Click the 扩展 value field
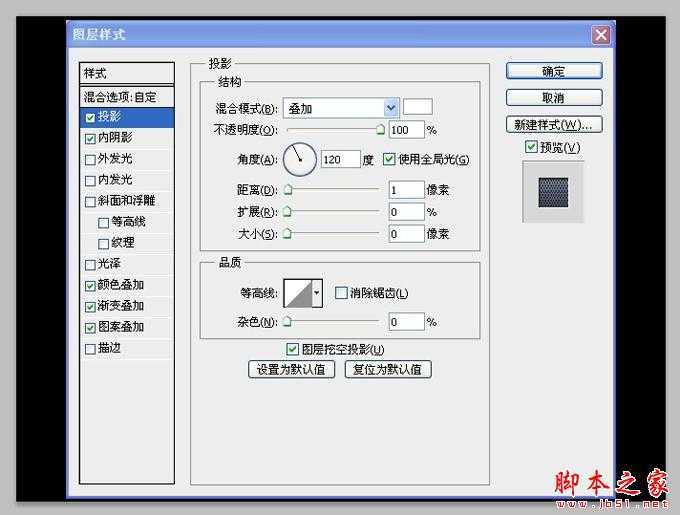 tap(406, 212)
